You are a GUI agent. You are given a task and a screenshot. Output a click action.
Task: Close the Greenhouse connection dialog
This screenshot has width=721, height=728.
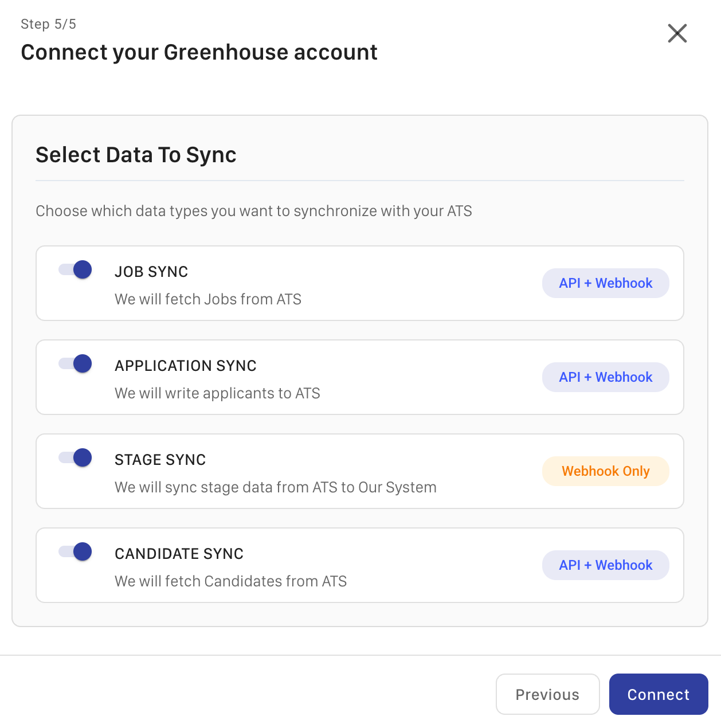[677, 34]
